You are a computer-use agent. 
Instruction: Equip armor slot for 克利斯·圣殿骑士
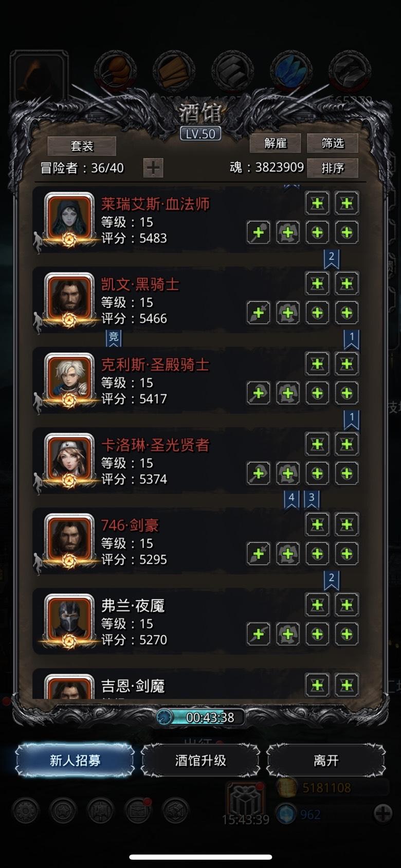288,393
